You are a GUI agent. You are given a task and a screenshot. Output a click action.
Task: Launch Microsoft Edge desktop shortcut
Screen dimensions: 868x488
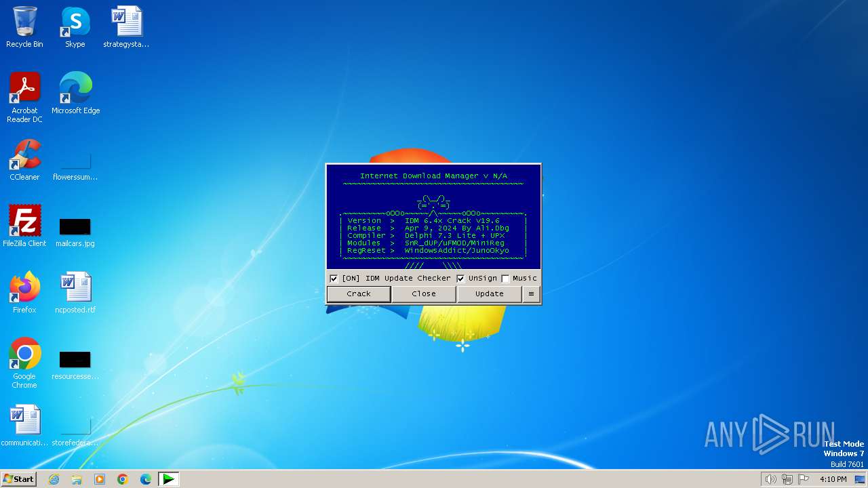click(75, 94)
